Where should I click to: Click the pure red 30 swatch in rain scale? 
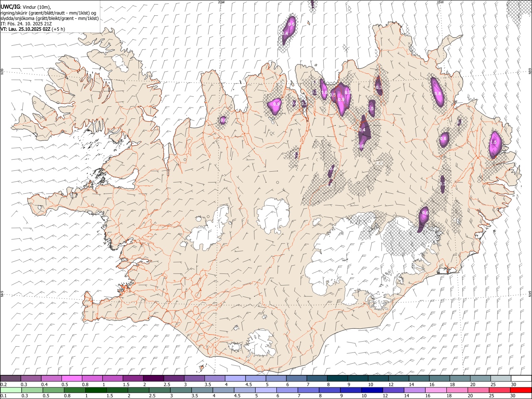coord(521,390)
